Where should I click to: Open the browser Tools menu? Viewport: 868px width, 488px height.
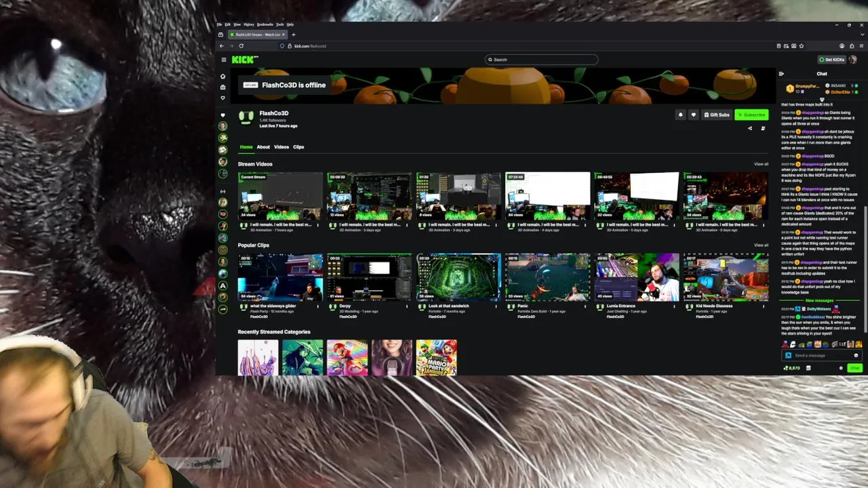click(x=279, y=24)
